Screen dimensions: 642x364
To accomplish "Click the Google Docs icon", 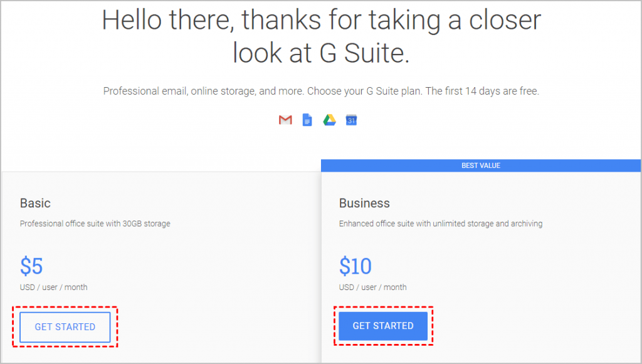I will tap(307, 120).
